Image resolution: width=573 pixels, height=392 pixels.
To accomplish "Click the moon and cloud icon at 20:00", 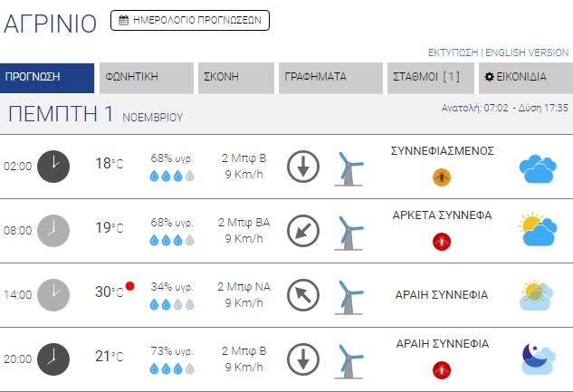I will tap(536, 359).
